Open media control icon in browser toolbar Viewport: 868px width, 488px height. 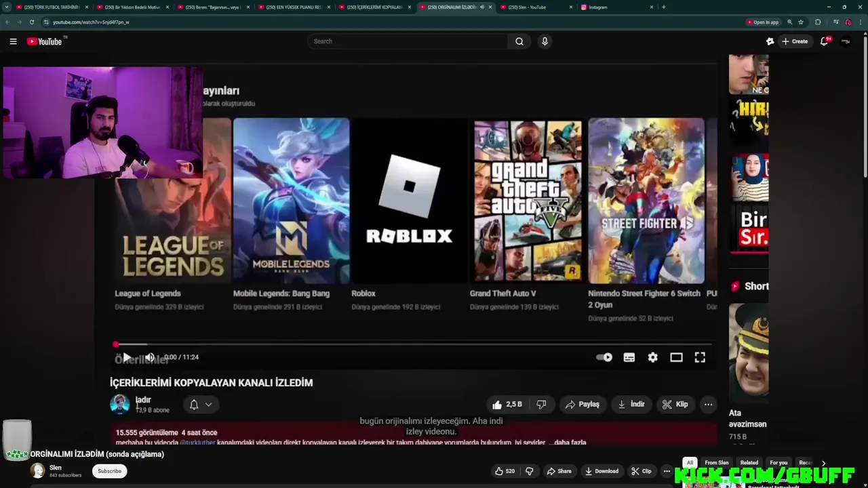pyautogui.click(x=835, y=22)
